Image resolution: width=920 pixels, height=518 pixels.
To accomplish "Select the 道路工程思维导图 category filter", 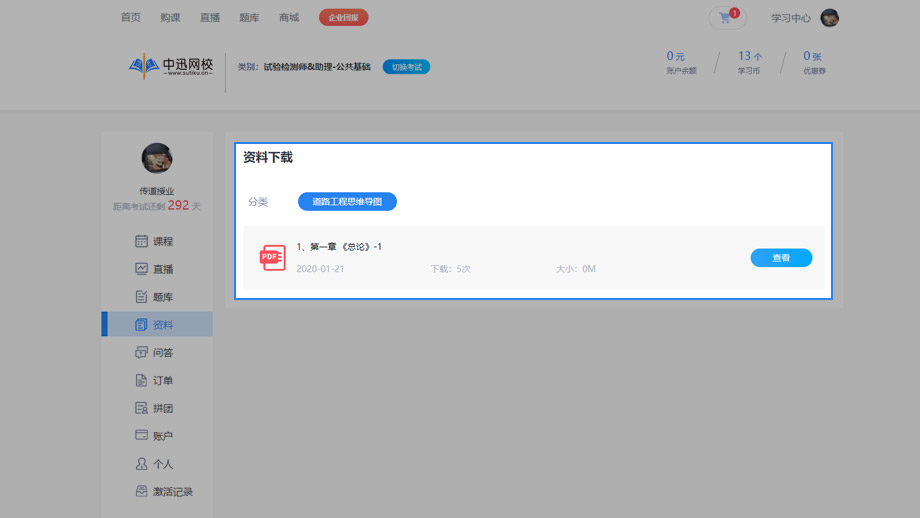I will click(x=347, y=202).
